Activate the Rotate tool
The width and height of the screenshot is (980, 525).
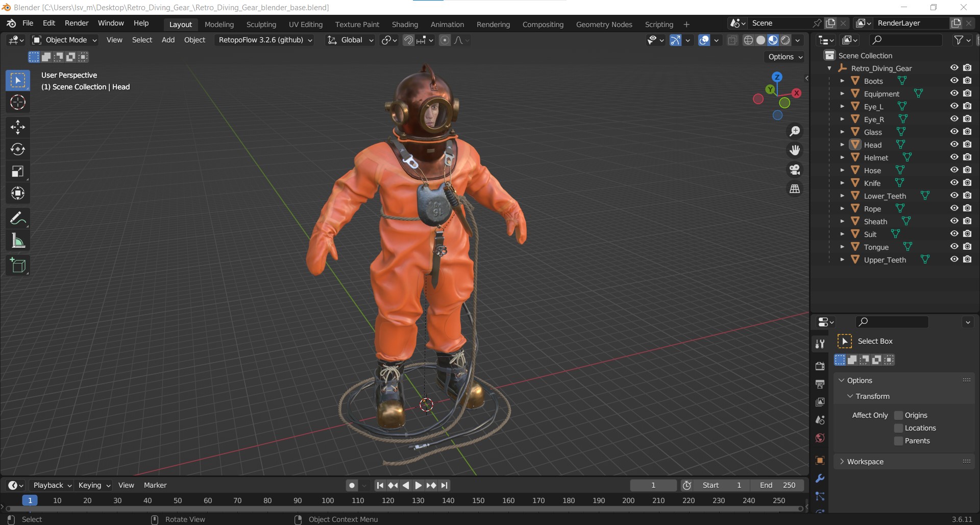pos(18,149)
